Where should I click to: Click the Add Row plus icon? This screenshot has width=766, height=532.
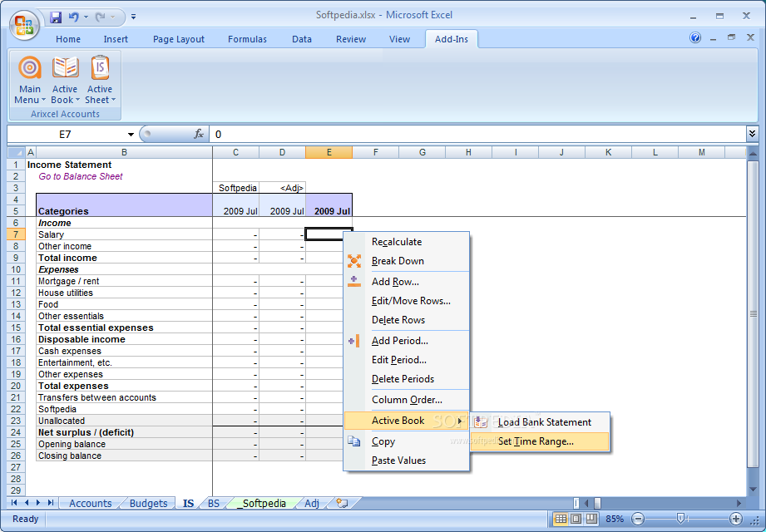(x=354, y=281)
